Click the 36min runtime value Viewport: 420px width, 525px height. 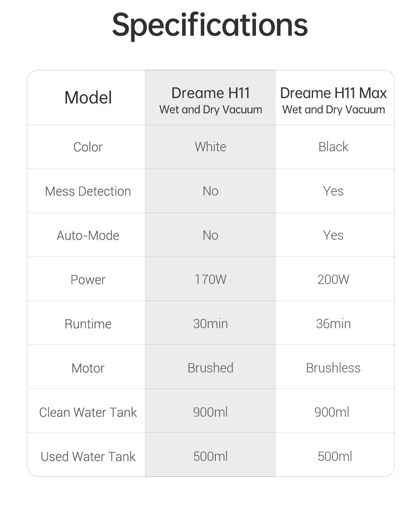[333, 324]
